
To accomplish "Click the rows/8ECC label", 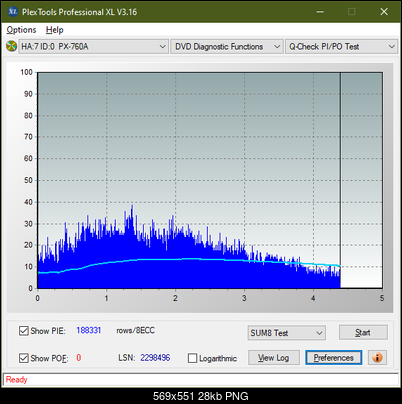I will [135, 330].
